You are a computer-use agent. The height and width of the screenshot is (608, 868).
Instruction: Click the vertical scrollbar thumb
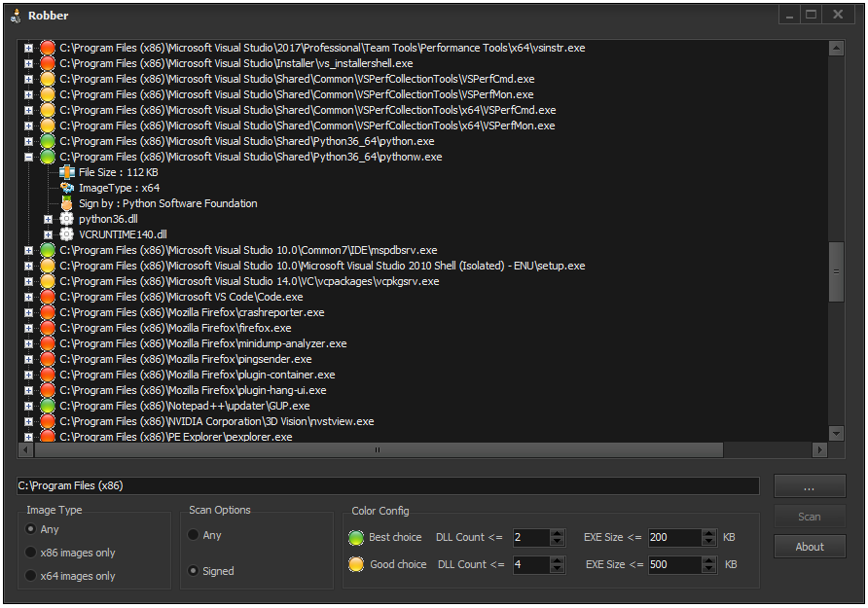(836, 271)
